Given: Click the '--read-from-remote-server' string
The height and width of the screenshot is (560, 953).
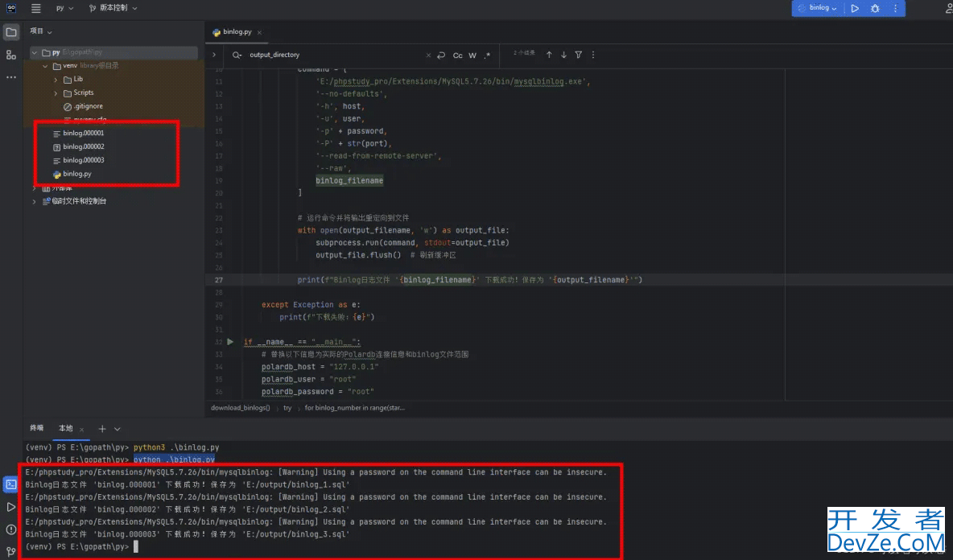Looking at the screenshot, I should (x=378, y=156).
